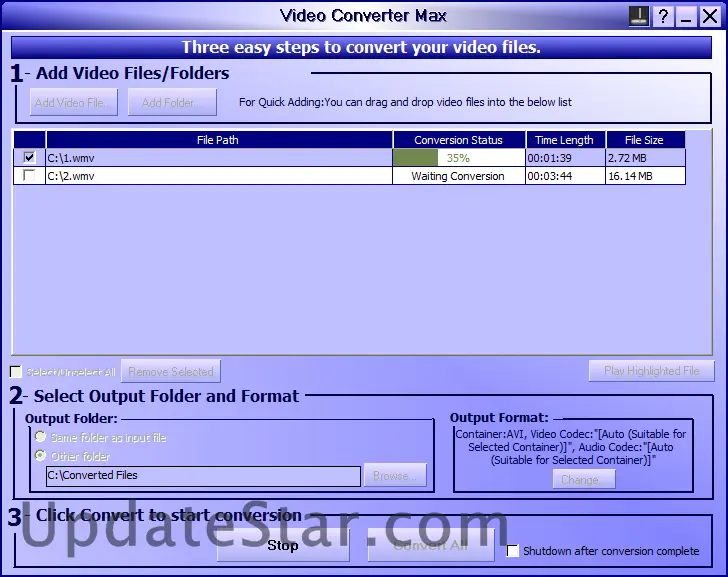This screenshot has height=577, width=728.
Task: Click the 16.14 MB file size cell
Action: coord(645,176)
